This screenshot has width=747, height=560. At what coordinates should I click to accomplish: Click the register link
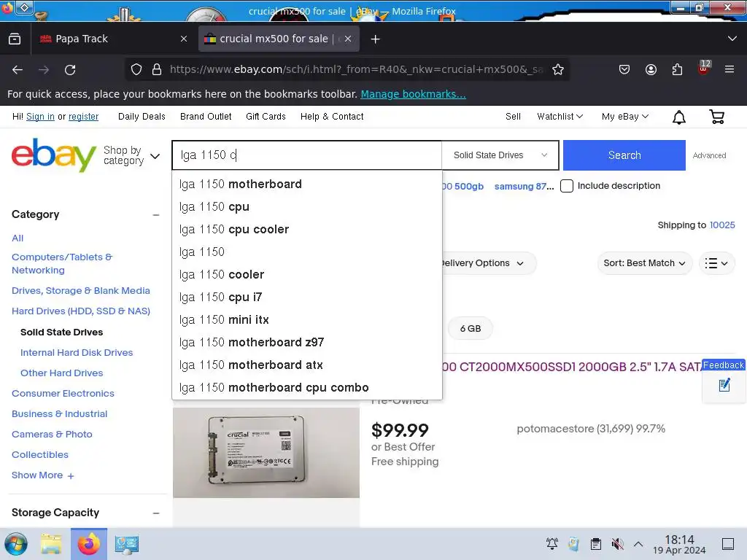pyautogui.click(x=83, y=117)
